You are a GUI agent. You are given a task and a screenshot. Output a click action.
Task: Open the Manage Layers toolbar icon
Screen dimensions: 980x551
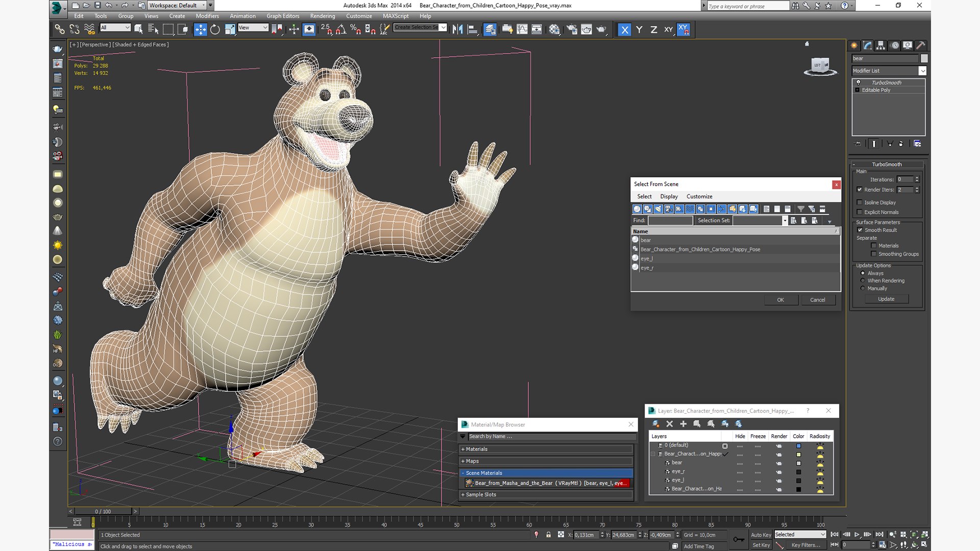coord(489,30)
